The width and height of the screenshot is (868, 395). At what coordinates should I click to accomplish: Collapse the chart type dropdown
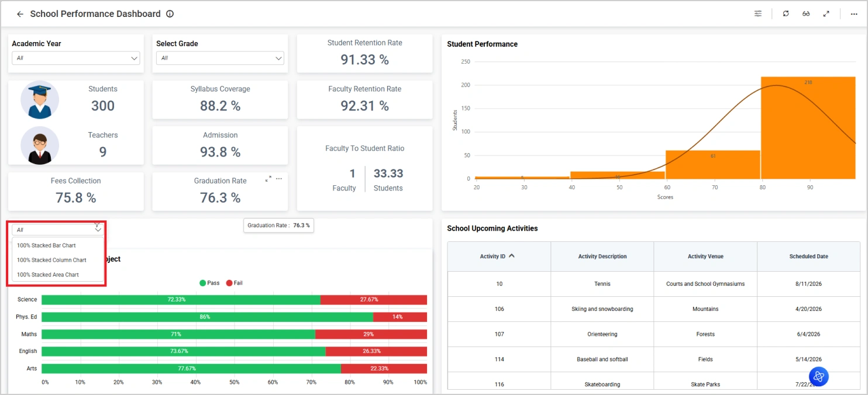pyautogui.click(x=98, y=230)
